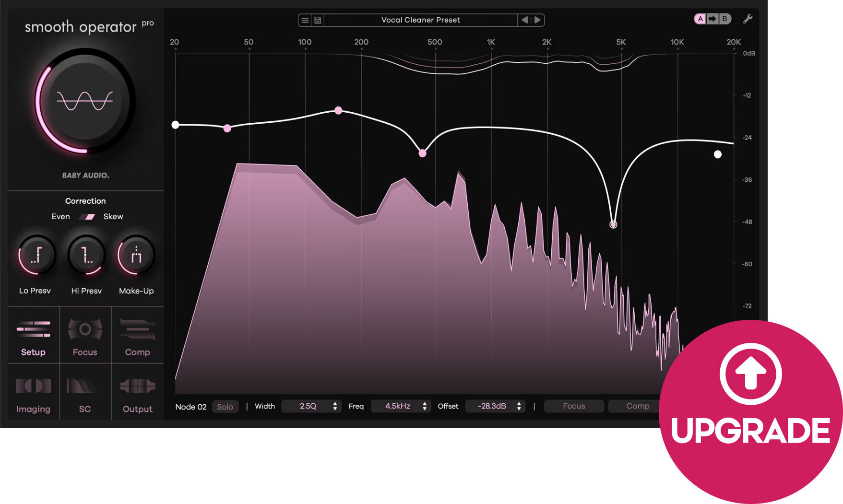
Task: Switch to the B comparison state
Action: pos(724,19)
